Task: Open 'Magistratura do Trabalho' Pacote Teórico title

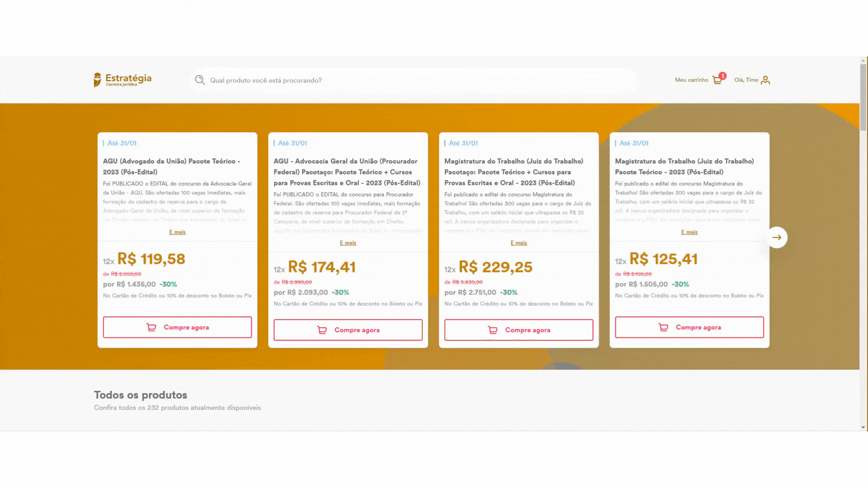Action: [684, 166]
